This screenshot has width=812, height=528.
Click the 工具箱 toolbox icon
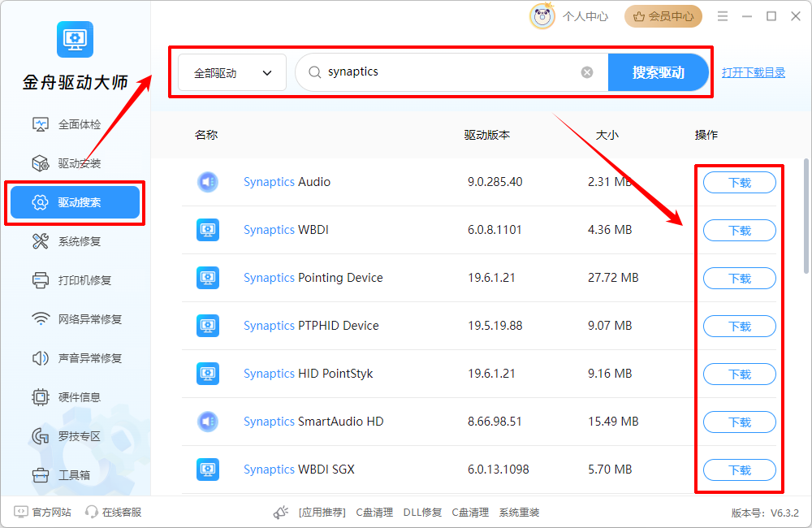click(41, 474)
